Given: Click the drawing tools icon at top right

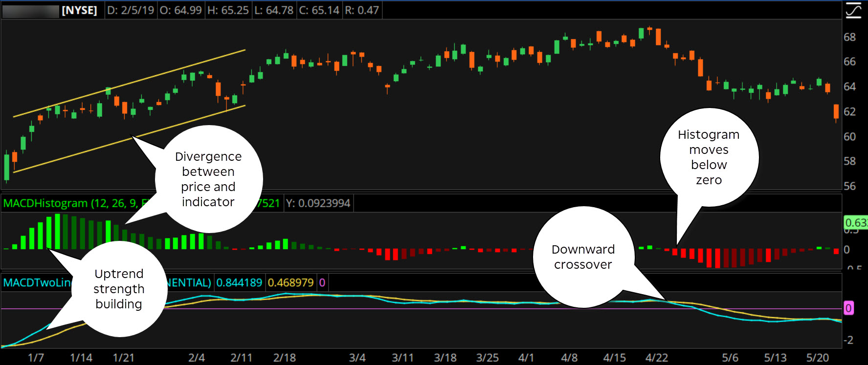Looking at the screenshot, I should pyautogui.click(x=853, y=10).
